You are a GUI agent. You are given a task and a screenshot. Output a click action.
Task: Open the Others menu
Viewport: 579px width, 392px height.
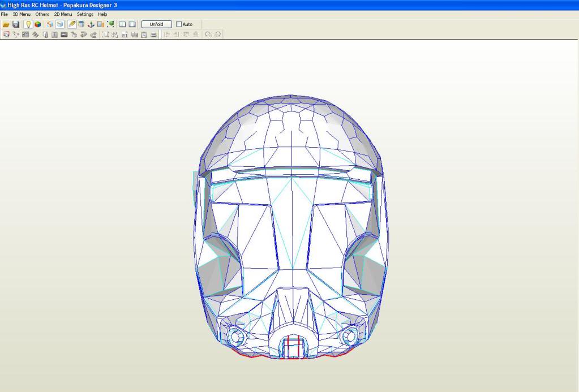click(42, 14)
